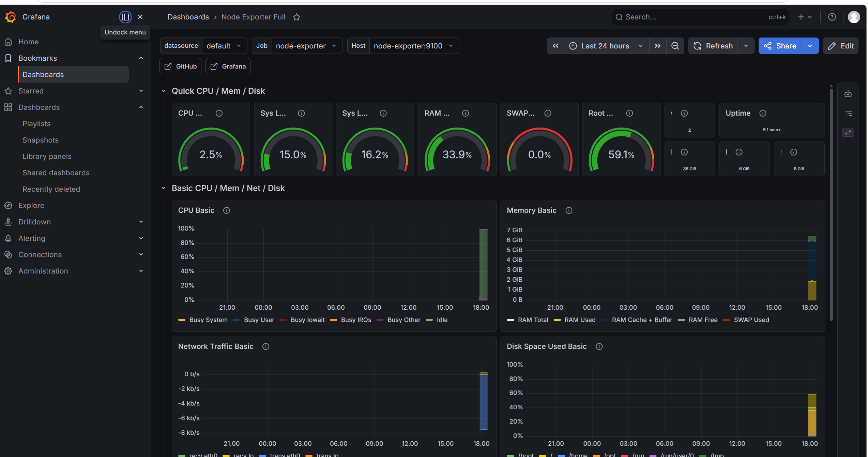Show info for Memory Basic panel
The image size is (868, 457).
[x=569, y=210]
